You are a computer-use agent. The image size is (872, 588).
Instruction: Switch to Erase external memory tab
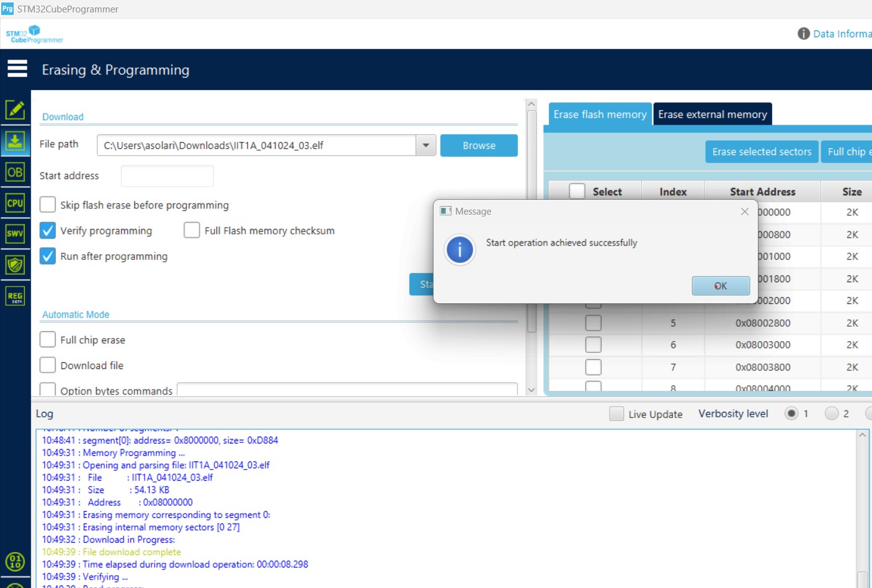tap(713, 114)
